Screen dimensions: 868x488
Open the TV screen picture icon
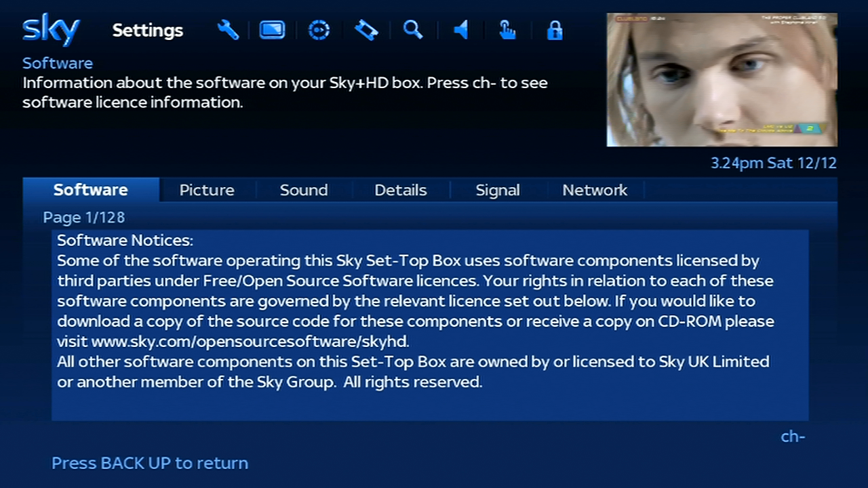(x=272, y=30)
